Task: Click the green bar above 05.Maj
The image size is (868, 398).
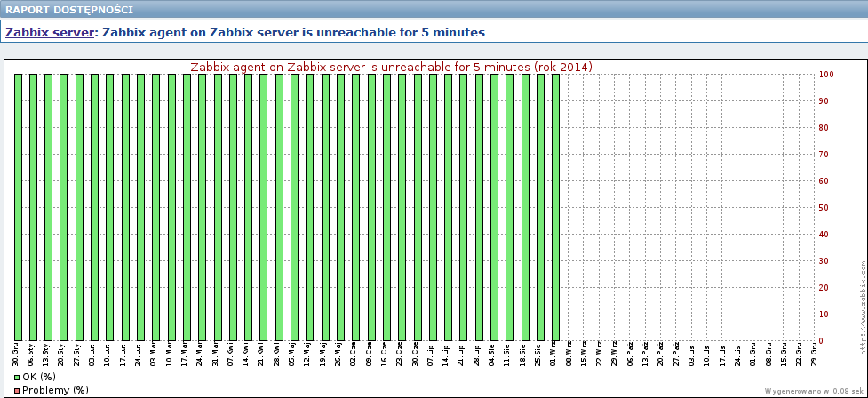Action: (294, 207)
